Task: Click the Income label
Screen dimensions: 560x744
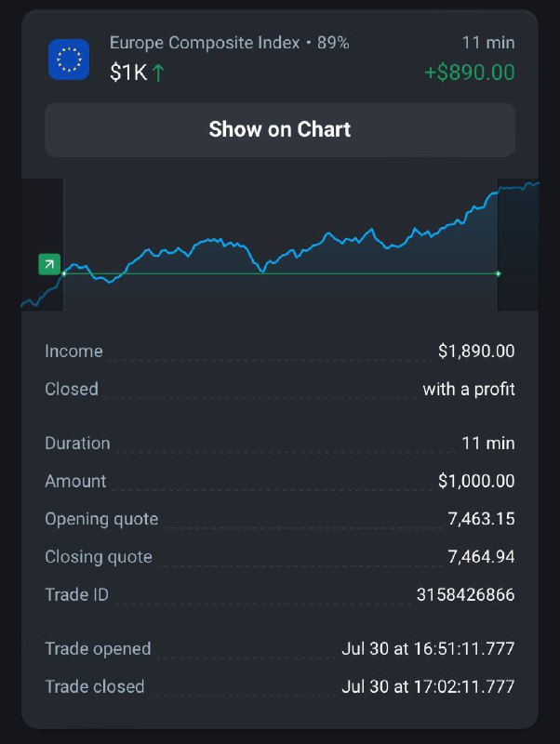Action: point(73,352)
